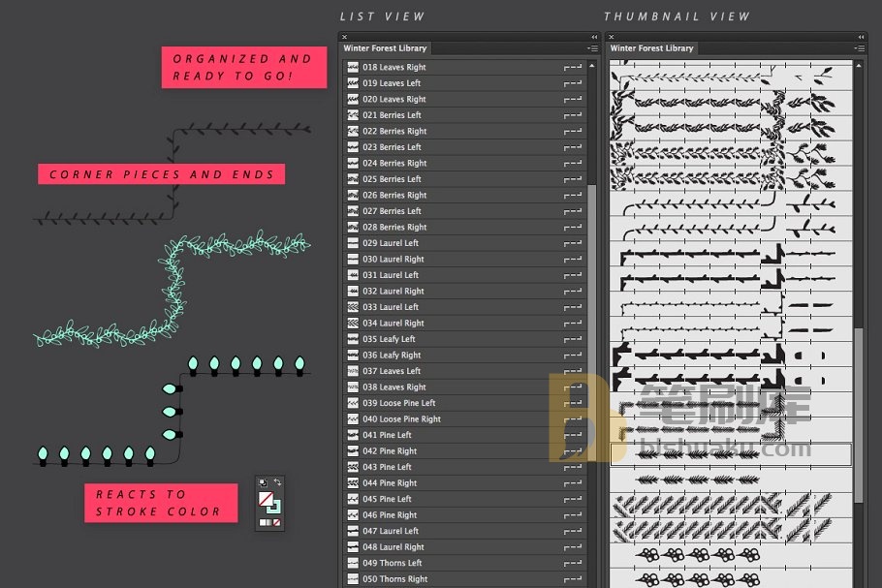Select the 047 Laurel Left brush

click(x=464, y=532)
